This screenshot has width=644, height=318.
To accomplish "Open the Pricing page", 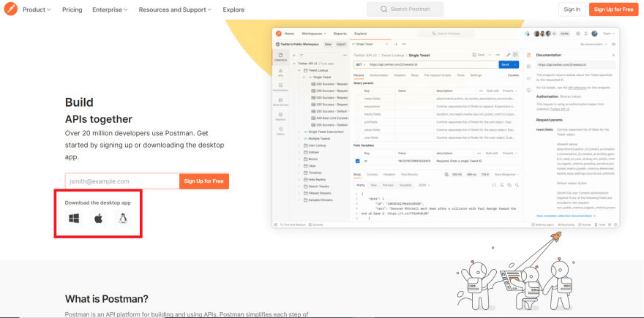I will (x=72, y=10).
